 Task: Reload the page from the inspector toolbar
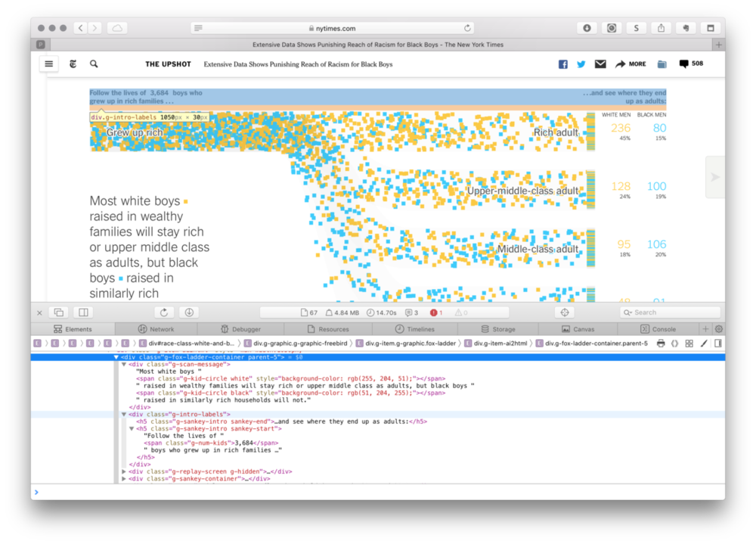[x=164, y=312]
